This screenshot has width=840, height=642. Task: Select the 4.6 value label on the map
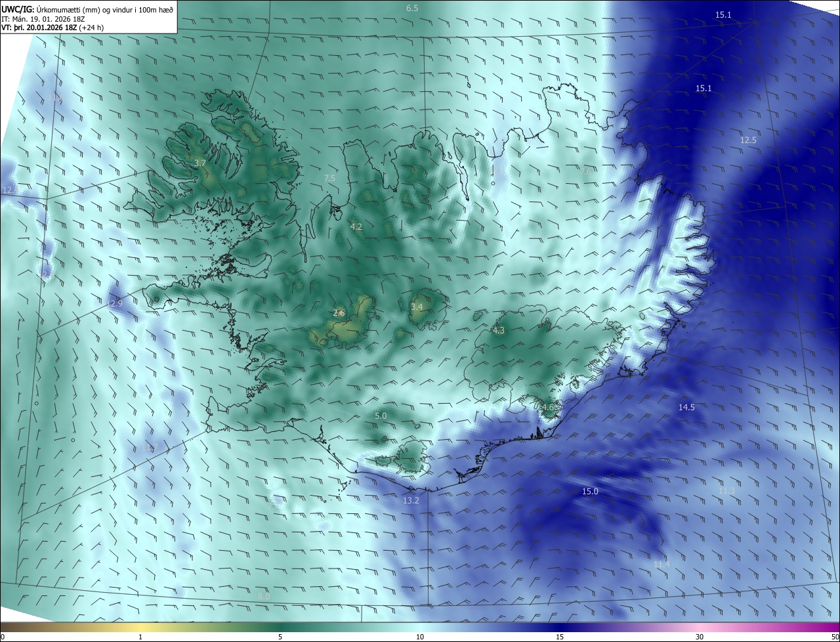coord(549,407)
